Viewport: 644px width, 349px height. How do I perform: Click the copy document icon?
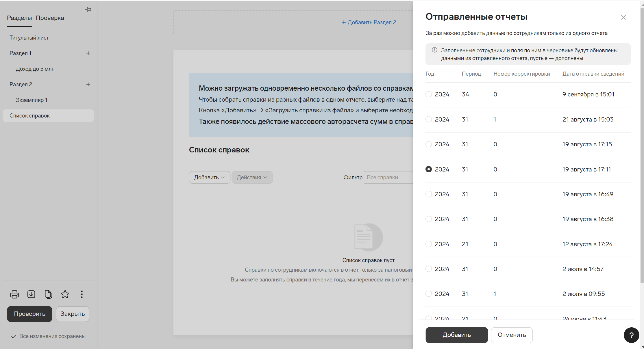point(48,294)
